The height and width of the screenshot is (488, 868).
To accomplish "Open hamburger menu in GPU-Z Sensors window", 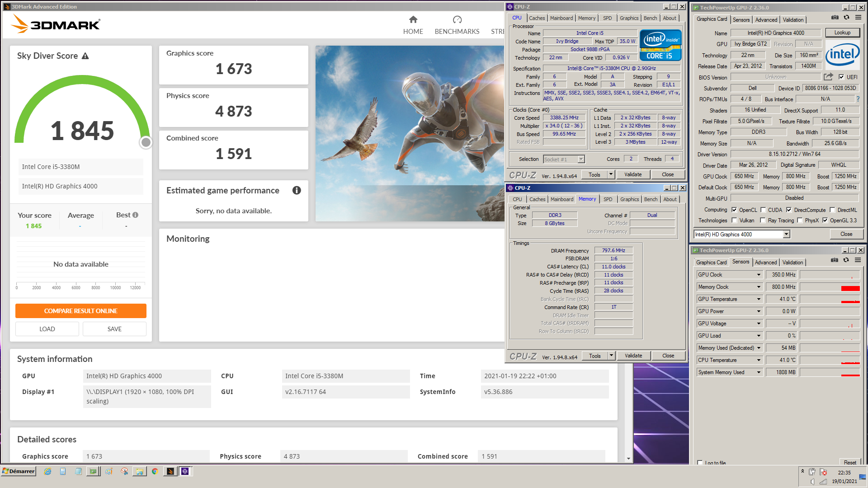I will 858,260.
